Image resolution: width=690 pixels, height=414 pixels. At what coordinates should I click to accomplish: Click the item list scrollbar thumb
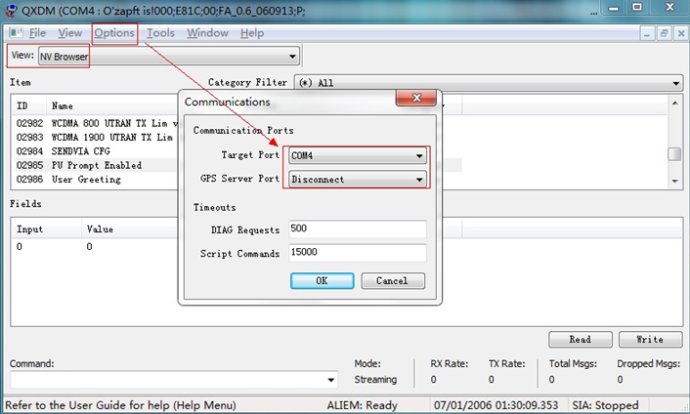(674, 154)
